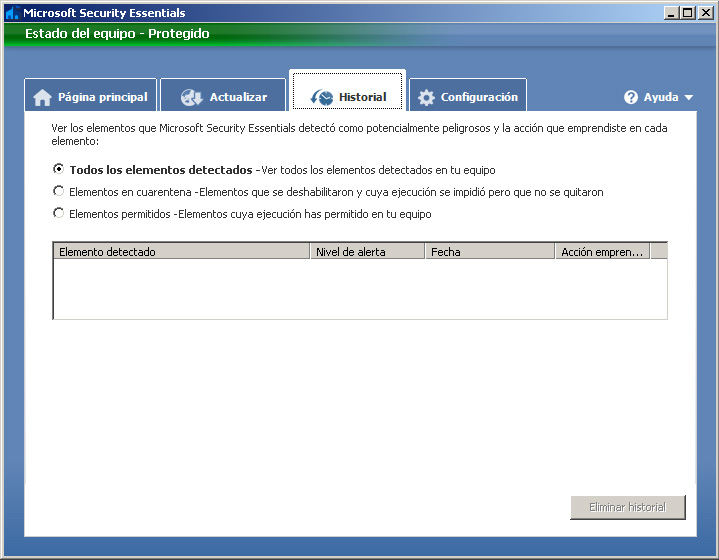This screenshot has width=719, height=560.
Task: Click the question mark Ayuda icon
Action: [631, 98]
